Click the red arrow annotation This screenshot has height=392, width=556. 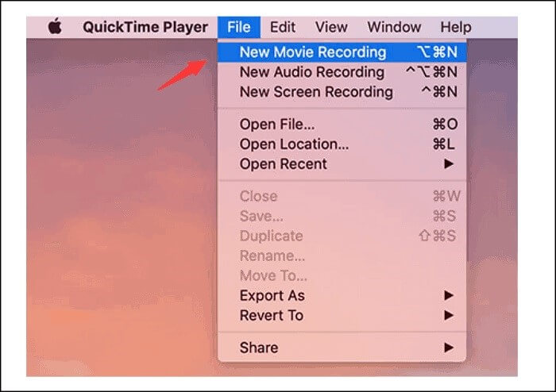[182, 75]
